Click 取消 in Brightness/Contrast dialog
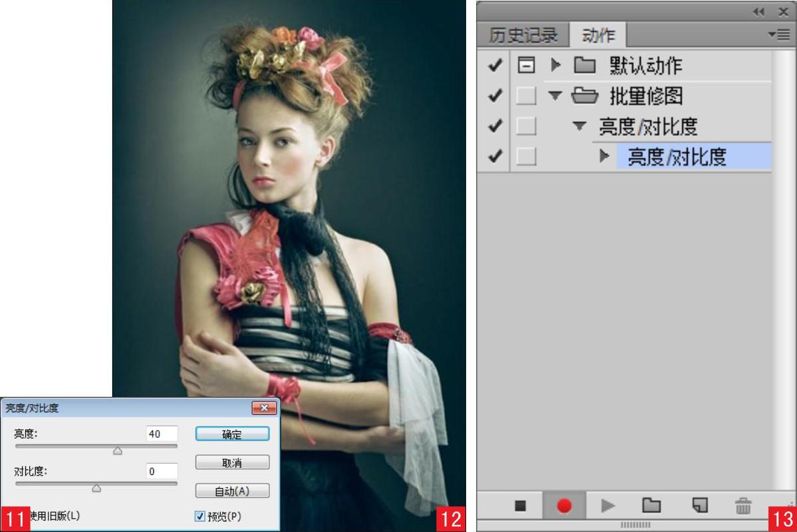797x532 pixels. point(232,462)
